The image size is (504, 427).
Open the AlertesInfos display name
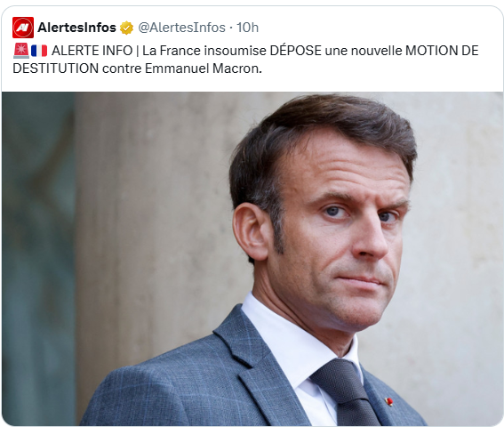pos(76,28)
